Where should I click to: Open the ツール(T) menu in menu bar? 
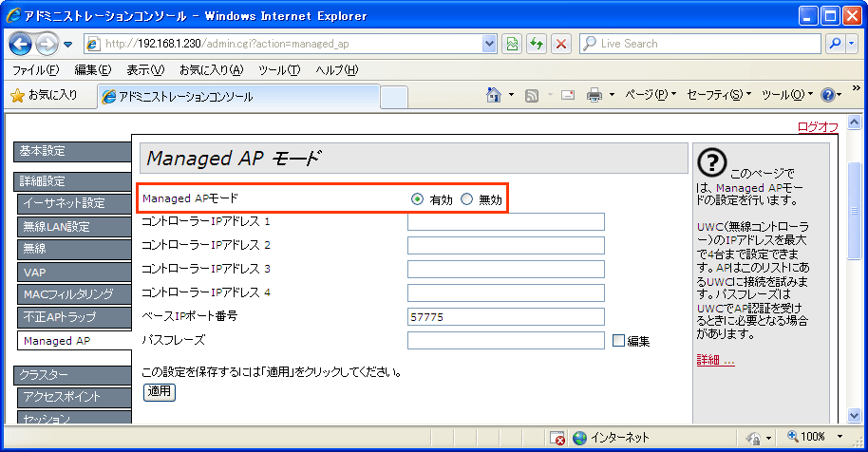279,70
